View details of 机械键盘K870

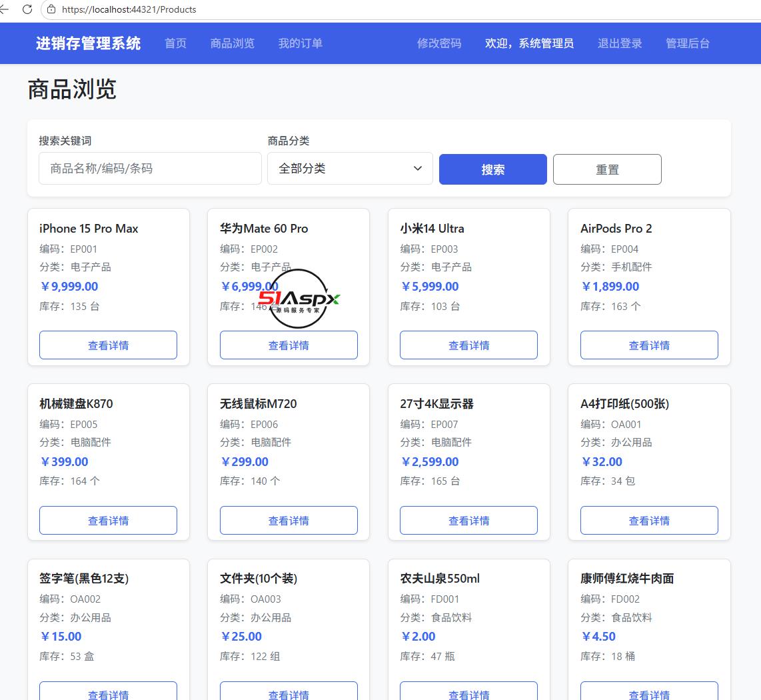point(108,521)
